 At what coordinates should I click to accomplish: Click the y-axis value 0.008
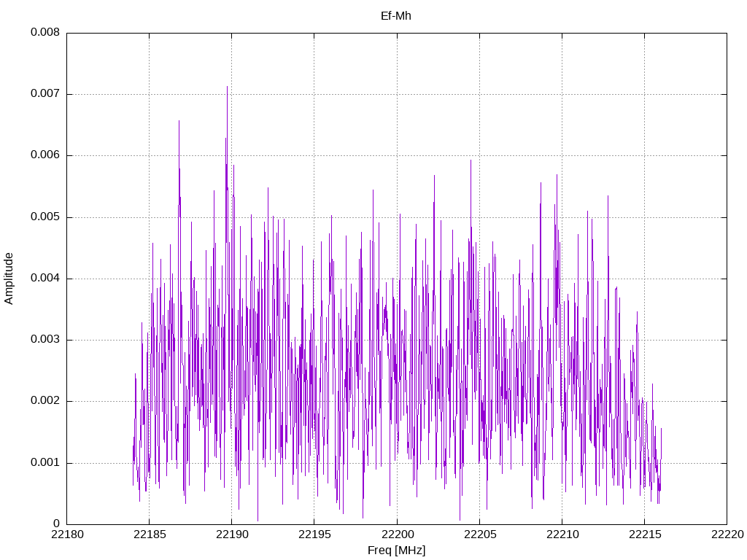pyautogui.click(x=45, y=32)
